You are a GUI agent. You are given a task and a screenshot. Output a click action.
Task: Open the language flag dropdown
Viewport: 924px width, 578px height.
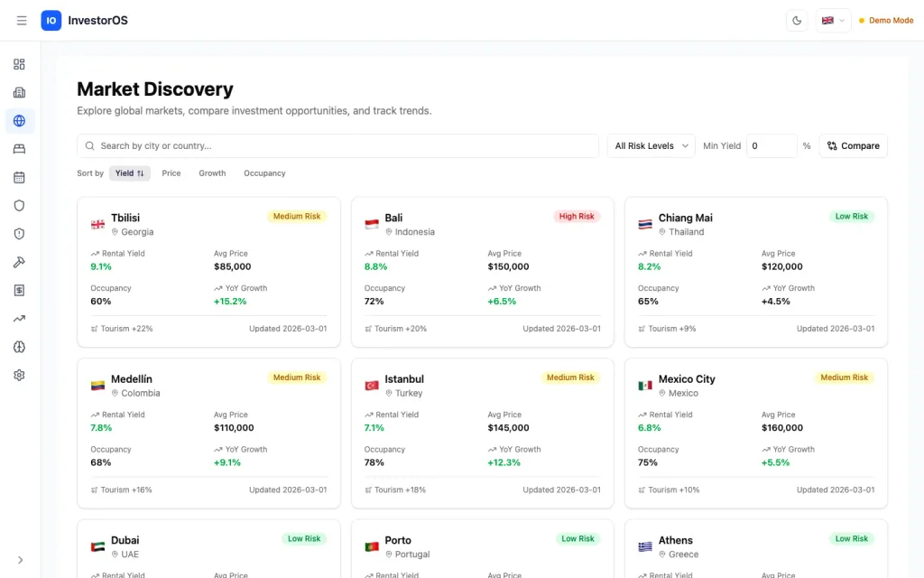[x=833, y=21]
